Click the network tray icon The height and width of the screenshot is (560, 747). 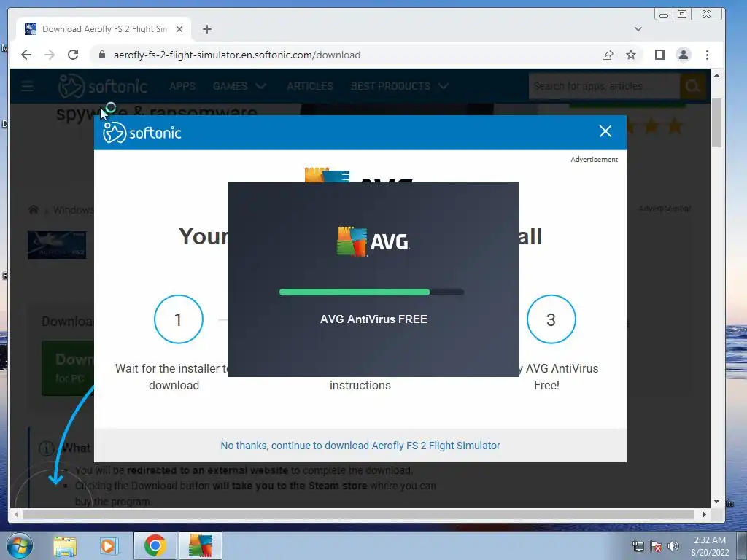(x=638, y=546)
